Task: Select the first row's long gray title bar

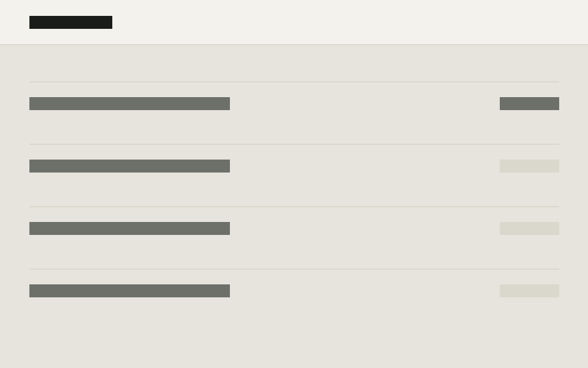Action: [130, 104]
